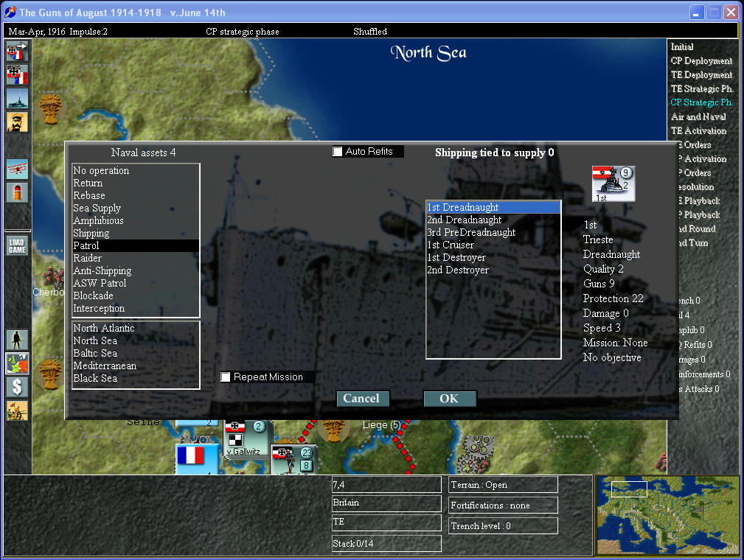Click highlighted CP Strategic Ph. entry
Screen dimensions: 744x560
pos(702,102)
